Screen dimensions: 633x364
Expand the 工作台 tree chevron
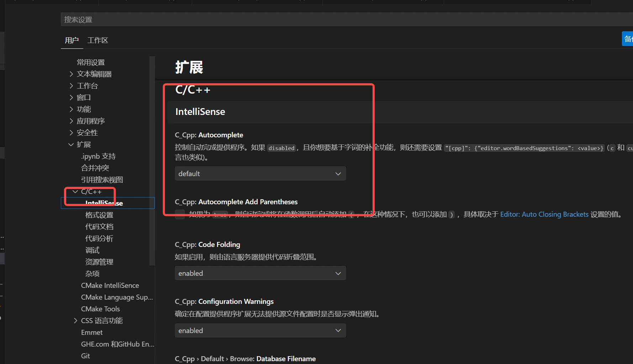71,86
